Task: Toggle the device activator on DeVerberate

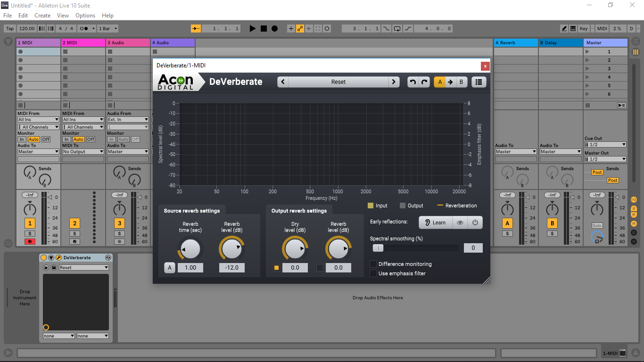Action: [44, 258]
